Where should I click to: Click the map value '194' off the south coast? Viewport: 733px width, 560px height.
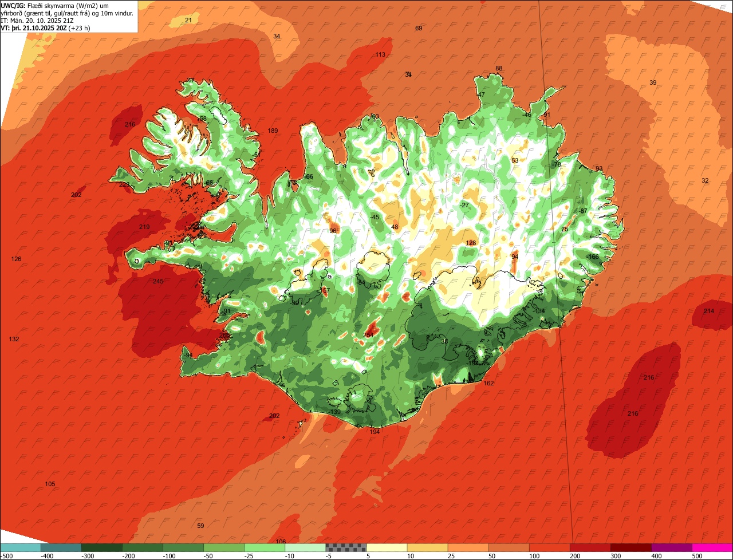click(x=375, y=432)
